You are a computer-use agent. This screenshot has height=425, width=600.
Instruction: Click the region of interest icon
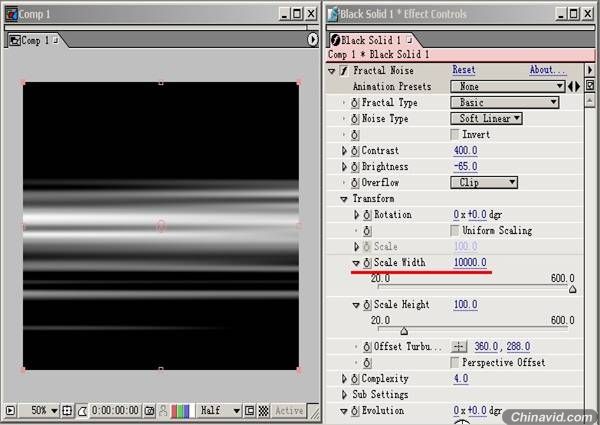[x=249, y=411]
